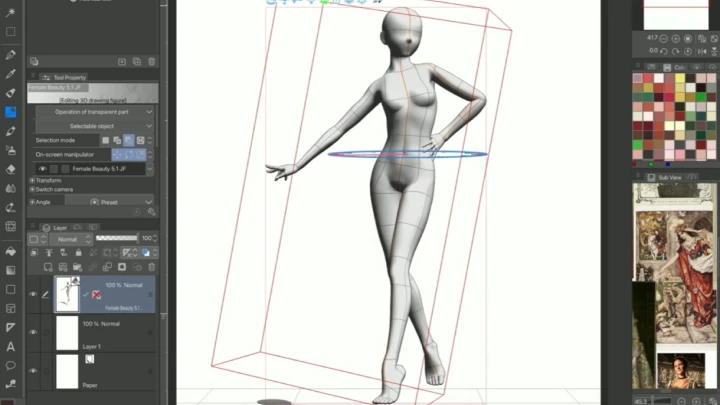This screenshot has width=720, height=405.
Task: Select the Brush tool
Action: click(11, 93)
